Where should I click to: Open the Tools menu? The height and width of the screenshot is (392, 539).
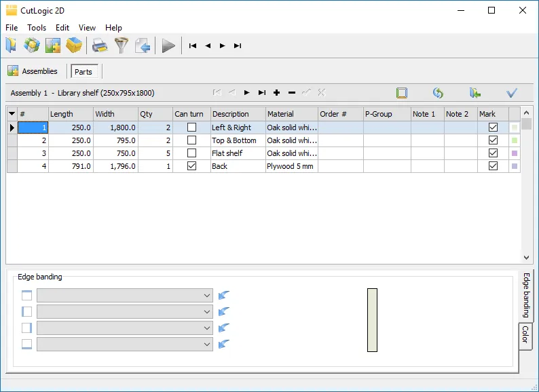pyautogui.click(x=37, y=28)
